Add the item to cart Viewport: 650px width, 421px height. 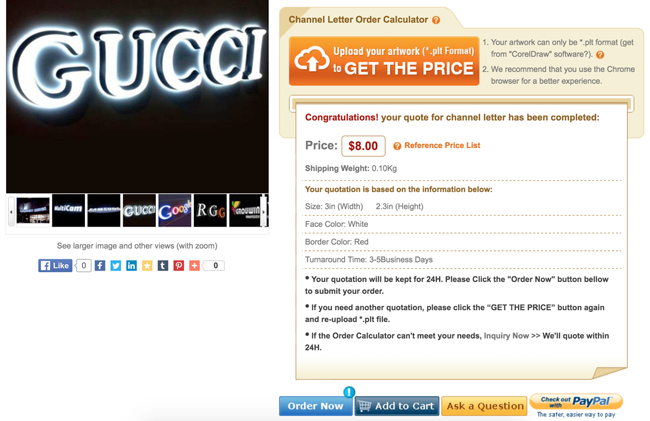(397, 406)
